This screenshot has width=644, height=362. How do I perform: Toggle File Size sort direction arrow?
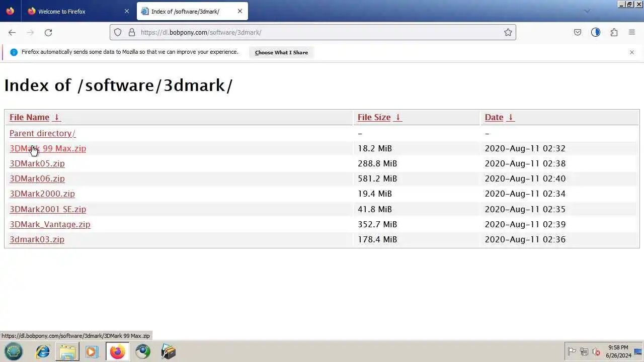point(397,117)
